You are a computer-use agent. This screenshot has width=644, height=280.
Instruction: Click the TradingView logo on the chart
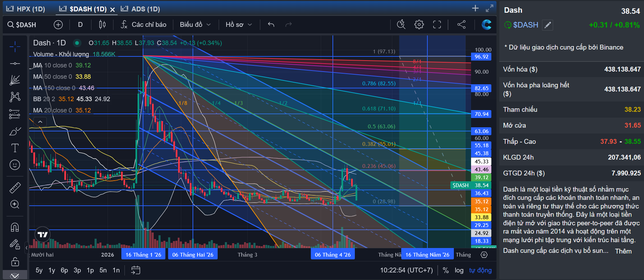point(43,235)
